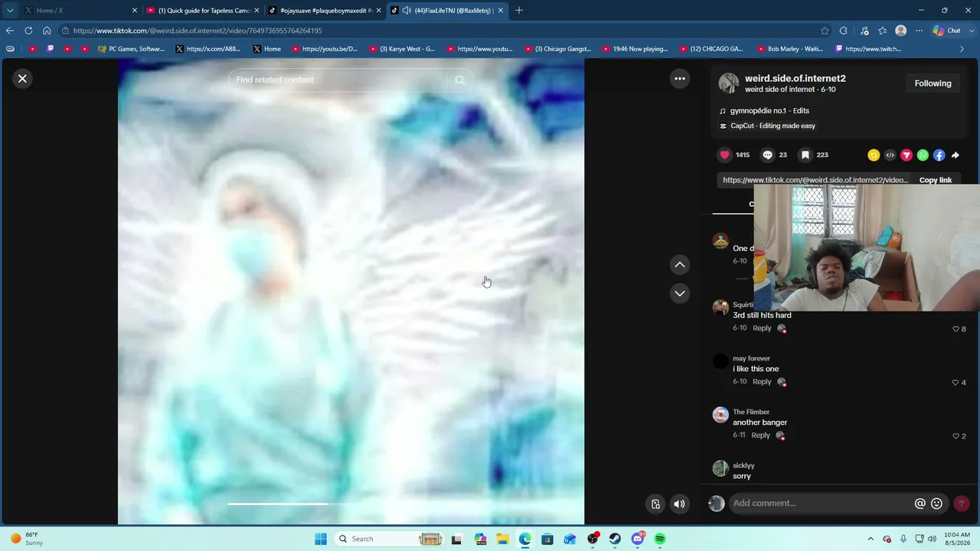Go to the next video with down arrow
Viewport: 980px width, 551px height.
[679, 293]
